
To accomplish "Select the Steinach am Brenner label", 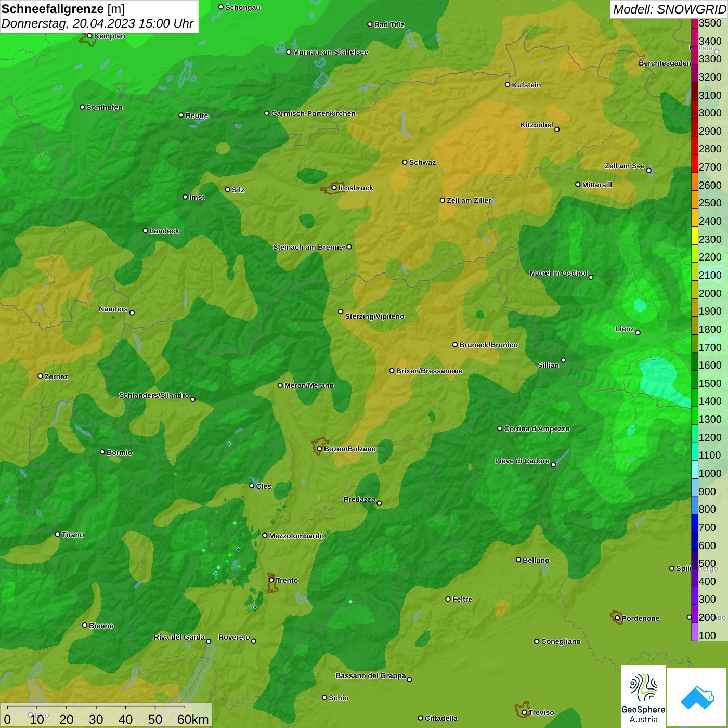I will point(309,247).
